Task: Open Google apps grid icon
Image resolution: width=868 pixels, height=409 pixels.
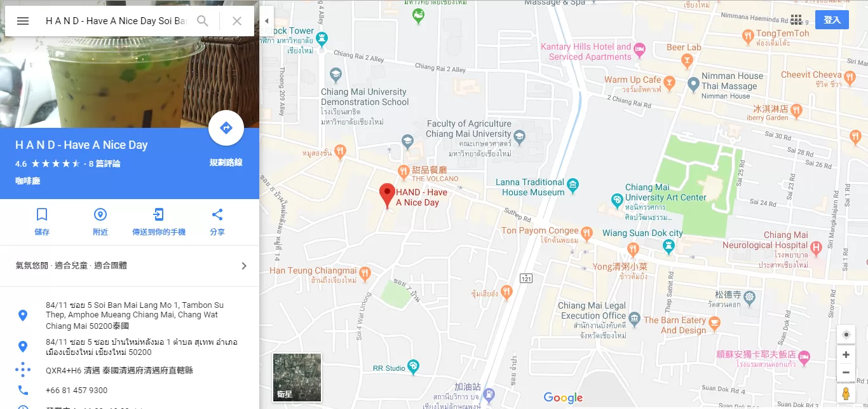Action: (796, 20)
